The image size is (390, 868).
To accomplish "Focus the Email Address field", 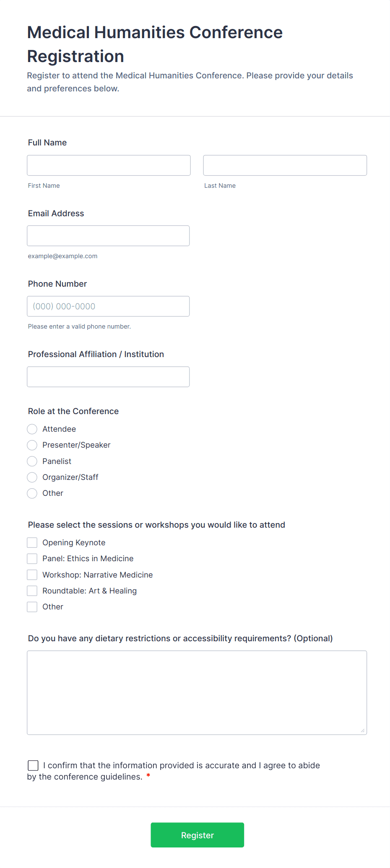I will click(x=108, y=236).
